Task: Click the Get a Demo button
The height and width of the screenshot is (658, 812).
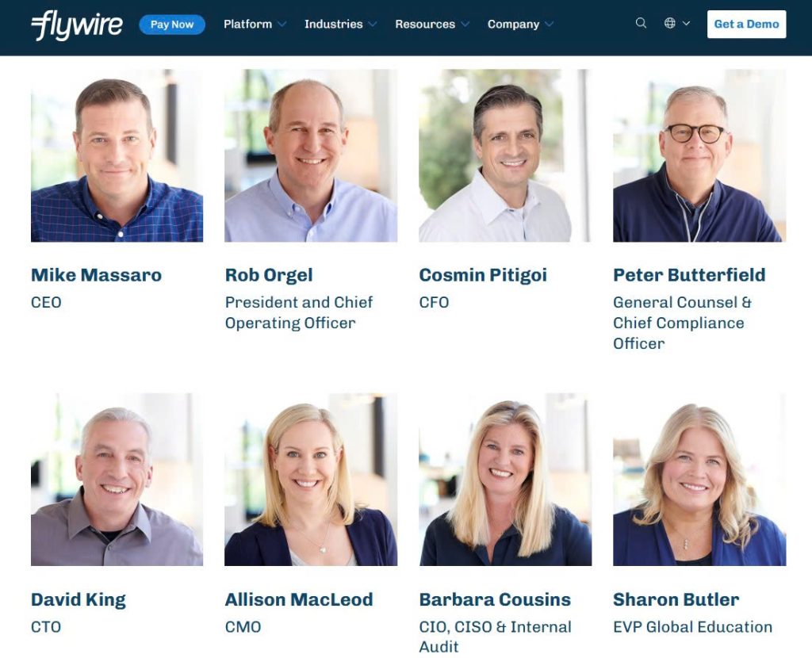Action: coord(746,24)
